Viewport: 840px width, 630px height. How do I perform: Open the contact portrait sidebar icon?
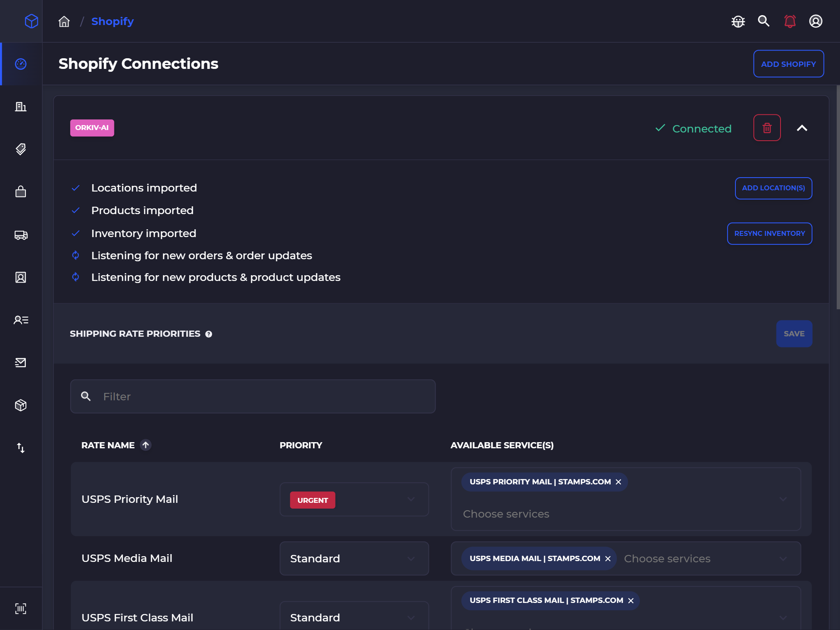[21, 278]
